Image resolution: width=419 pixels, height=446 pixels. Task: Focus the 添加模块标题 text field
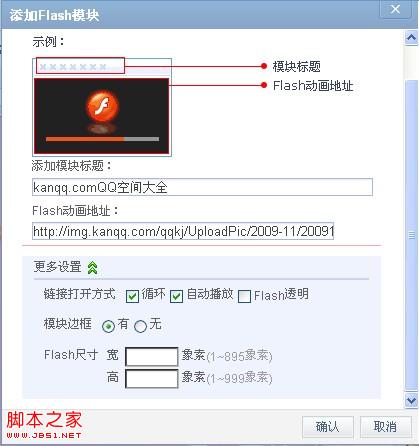coord(202,187)
